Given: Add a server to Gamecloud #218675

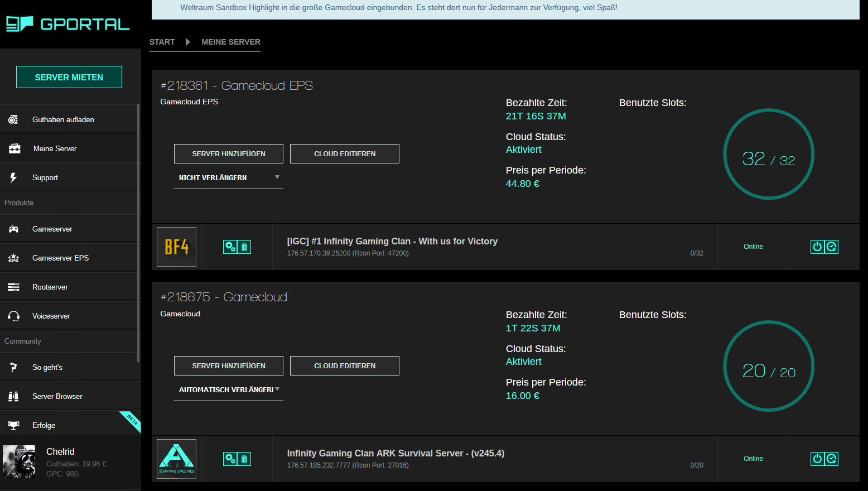Looking at the screenshot, I should click(x=229, y=365).
